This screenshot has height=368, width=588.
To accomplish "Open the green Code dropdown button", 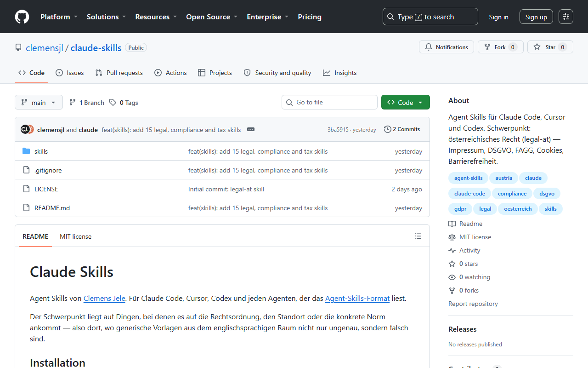I will point(406,102).
